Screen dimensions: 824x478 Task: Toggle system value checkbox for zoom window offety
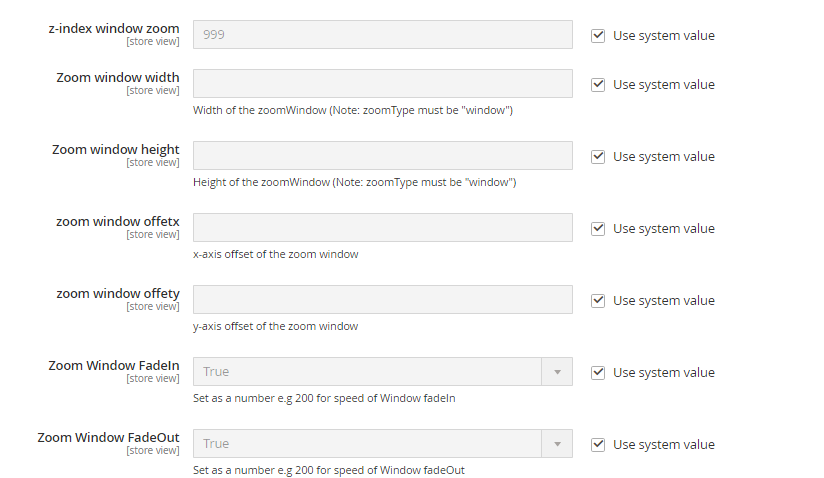click(x=598, y=301)
